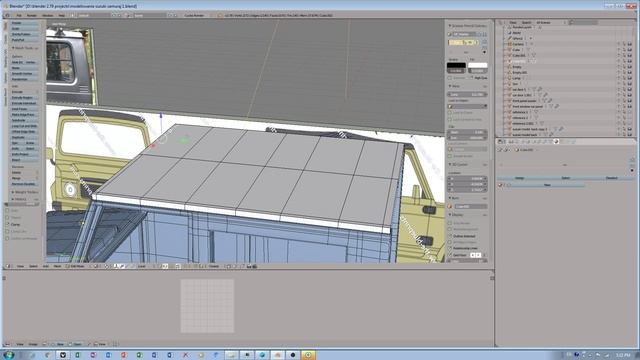Image resolution: width=640 pixels, height=360 pixels.
Task: Select Cube.001 in the outliner
Action: [x=519, y=56]
